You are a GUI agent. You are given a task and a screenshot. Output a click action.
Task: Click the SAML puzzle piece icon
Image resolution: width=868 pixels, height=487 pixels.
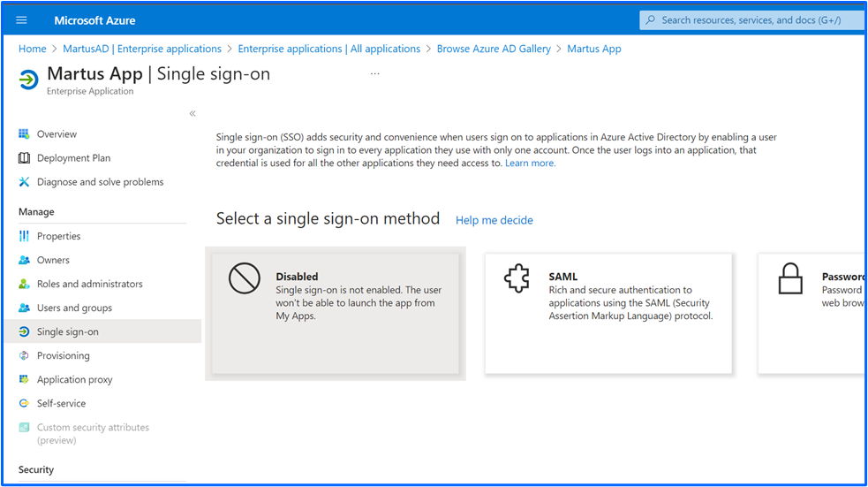click(517, 278)
